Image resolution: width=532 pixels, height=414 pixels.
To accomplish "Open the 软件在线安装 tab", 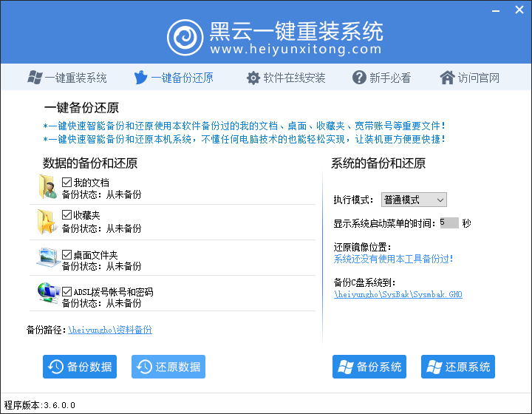I will (286, 78).
